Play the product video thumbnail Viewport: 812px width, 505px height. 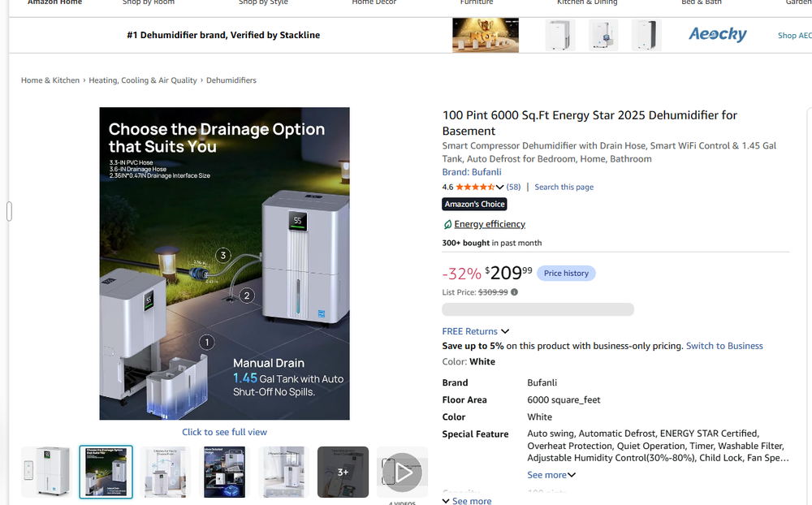403,472
